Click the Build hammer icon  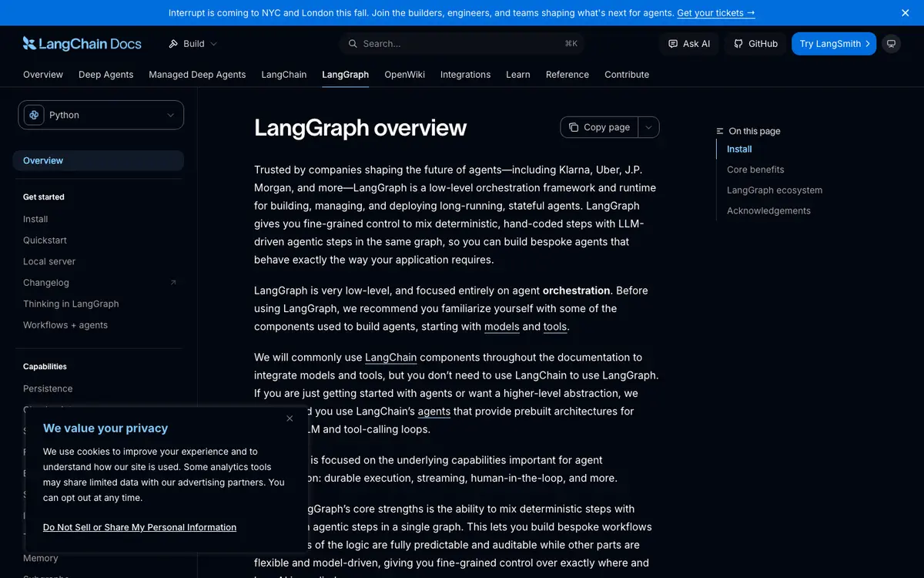tap(173, 44)
